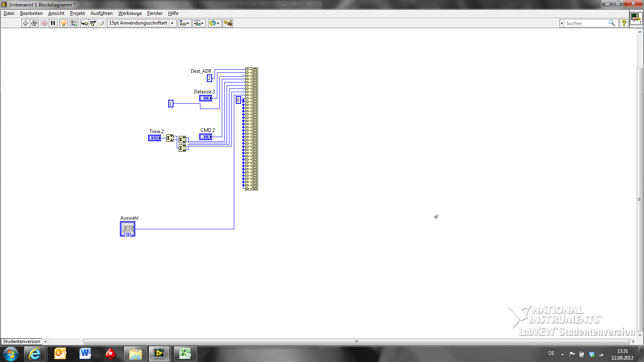Viewport: 644px width, 362px height.
Task: Open the Werkzeuge menu
Action: 130,13
